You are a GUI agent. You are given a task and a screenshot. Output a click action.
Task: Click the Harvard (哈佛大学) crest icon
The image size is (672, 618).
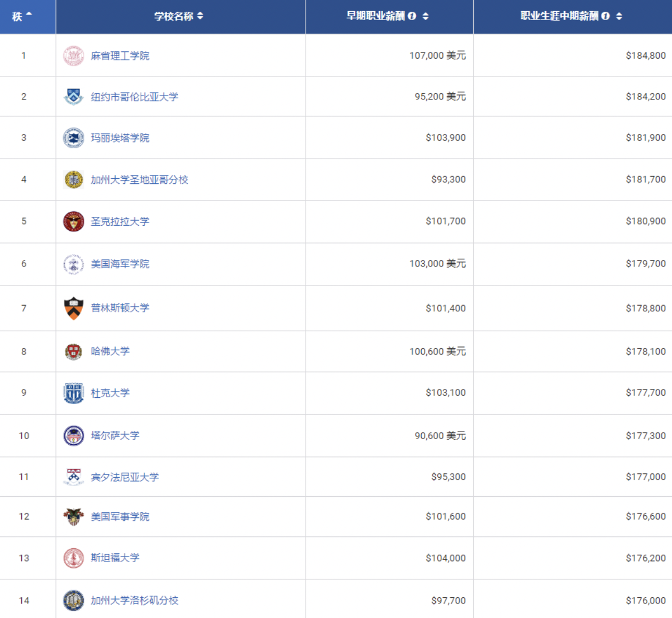click(x=73, y=351)
